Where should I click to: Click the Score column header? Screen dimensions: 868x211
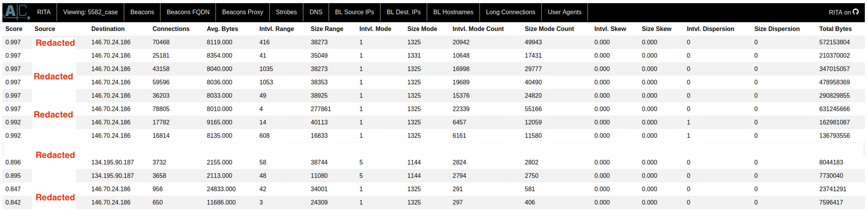(14, 29)
